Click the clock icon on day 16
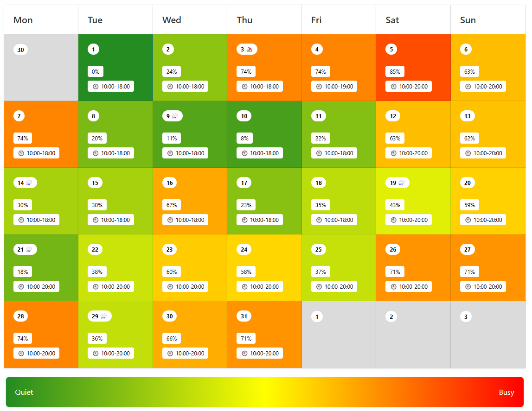Image resolution: width=532 pixels, height=411 pixels. pyautogui.click(x=170, y=220)
